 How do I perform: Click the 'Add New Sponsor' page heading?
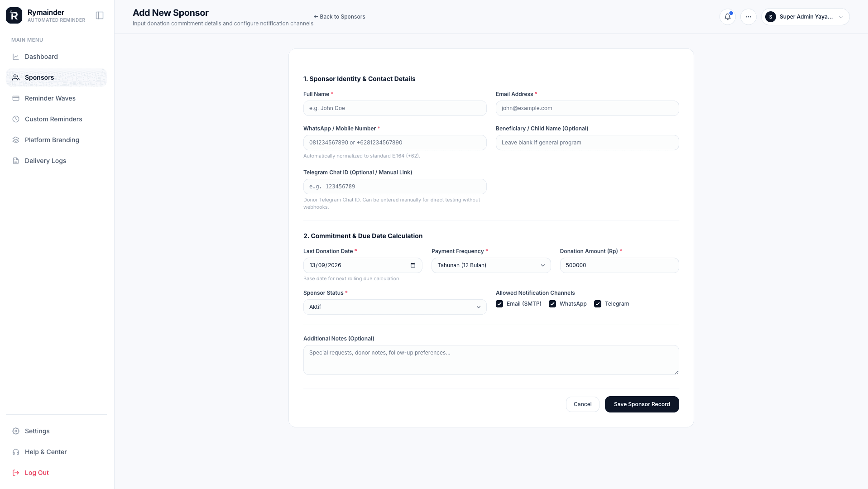click(x=171, y=13)
